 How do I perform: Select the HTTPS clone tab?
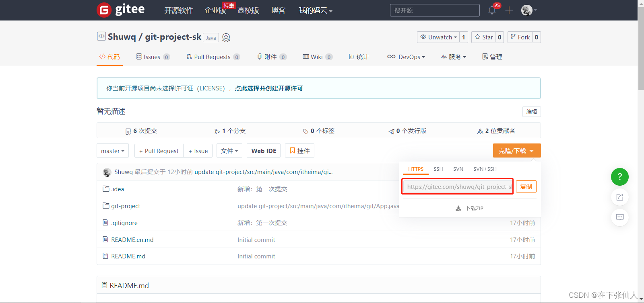[x=416, y=169]
